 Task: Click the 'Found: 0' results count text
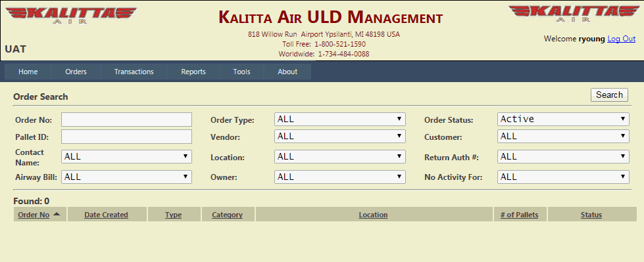[x=31, y=202]
